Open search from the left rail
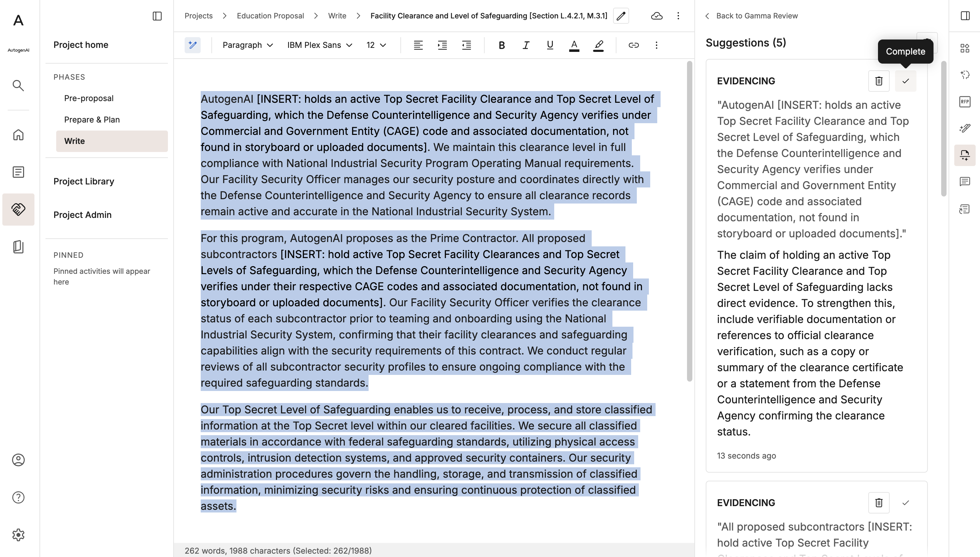980x557 pixels. [x=18, y=85]
